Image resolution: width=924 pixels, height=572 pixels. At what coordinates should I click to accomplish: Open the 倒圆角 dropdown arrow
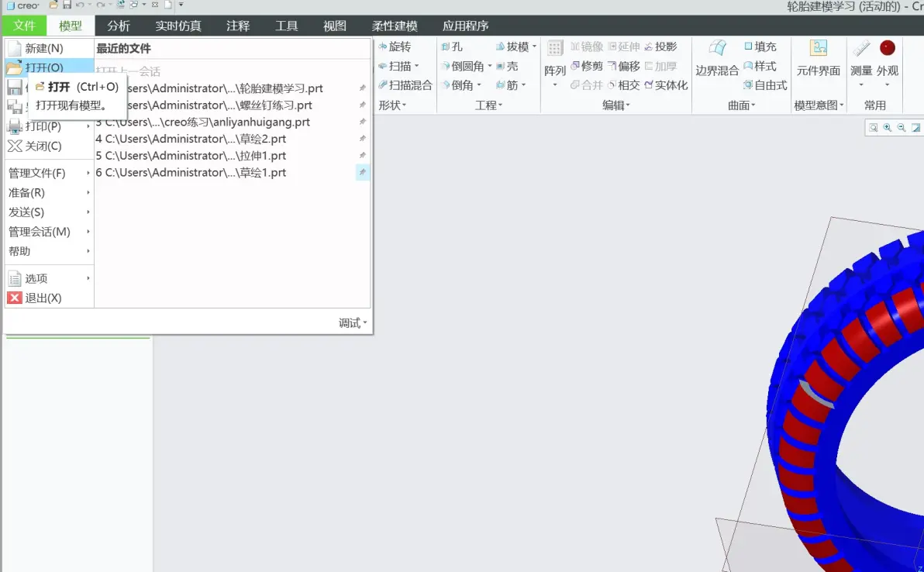(x=489, y=66)
